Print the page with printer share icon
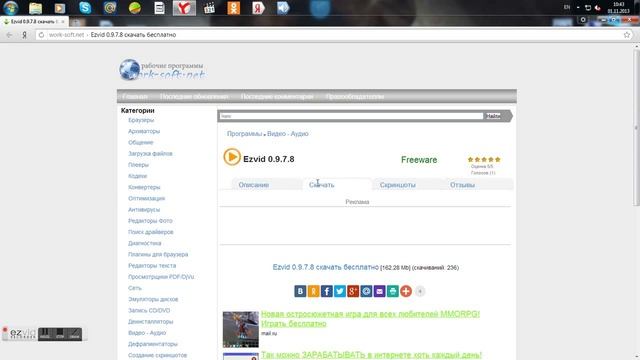Image resolution: width=640 pixels, height=360 pixels. coord(393,291)
